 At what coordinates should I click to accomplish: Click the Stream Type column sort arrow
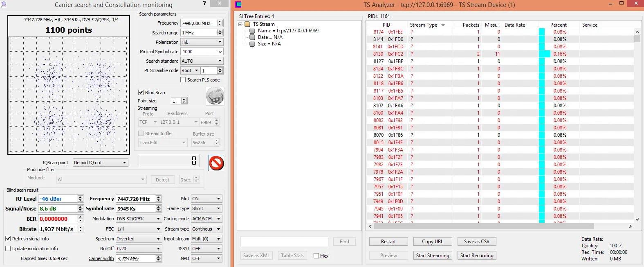coord(443,25)
